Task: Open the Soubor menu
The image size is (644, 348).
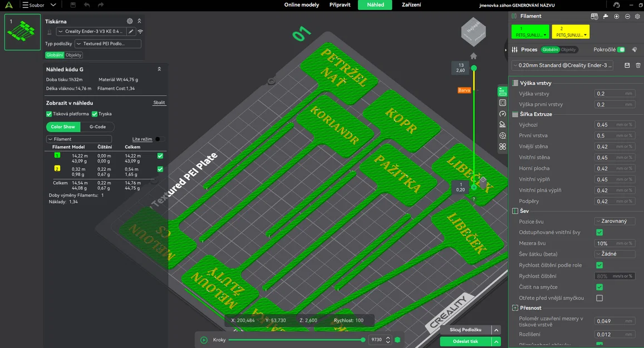Action: [x=33, y=5]
